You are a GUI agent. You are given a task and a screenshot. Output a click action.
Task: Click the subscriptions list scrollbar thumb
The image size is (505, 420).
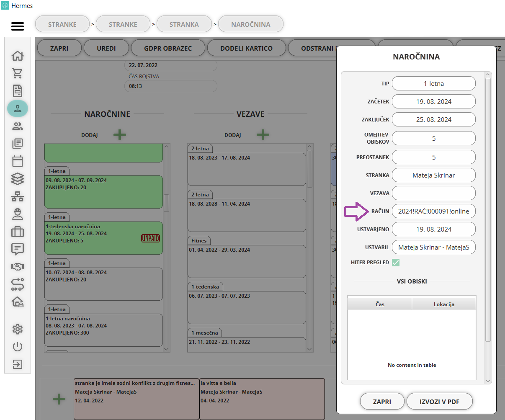click(166, 203)
